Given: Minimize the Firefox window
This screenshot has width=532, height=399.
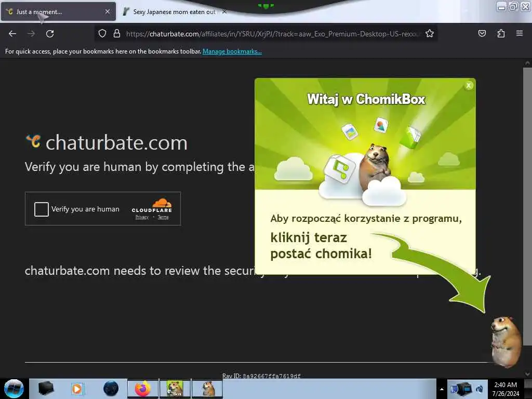Looking at the screenshot, I should 501,7.
